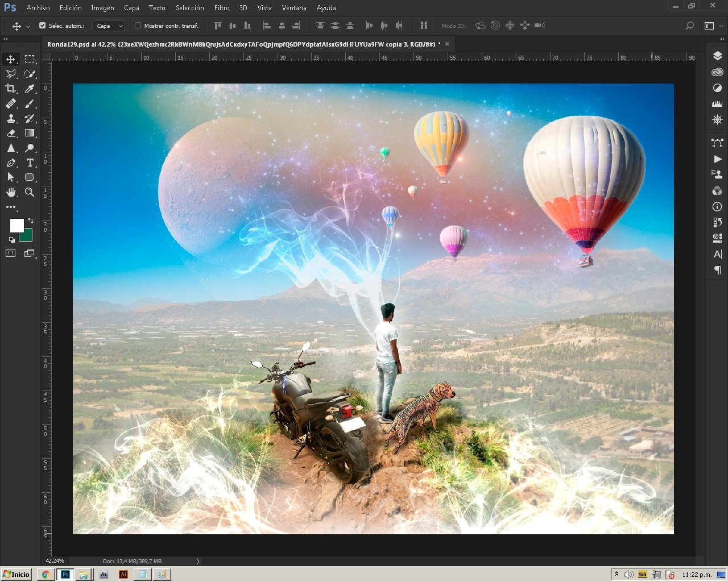Image resolution: width=728 pixels, height=582 pixels.
Task: Select the History Brush tool
Action: pos(30,118)
